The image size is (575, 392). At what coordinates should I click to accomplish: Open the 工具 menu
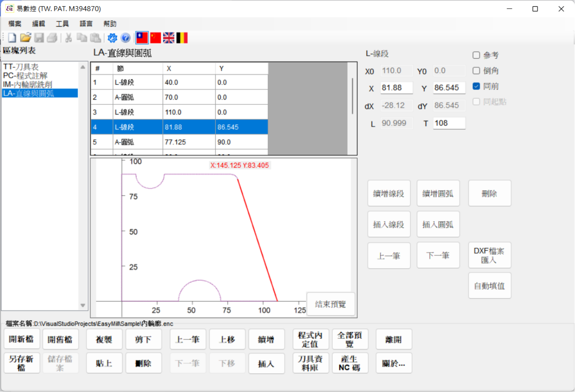pyautogui.click(x=62, y=24)
